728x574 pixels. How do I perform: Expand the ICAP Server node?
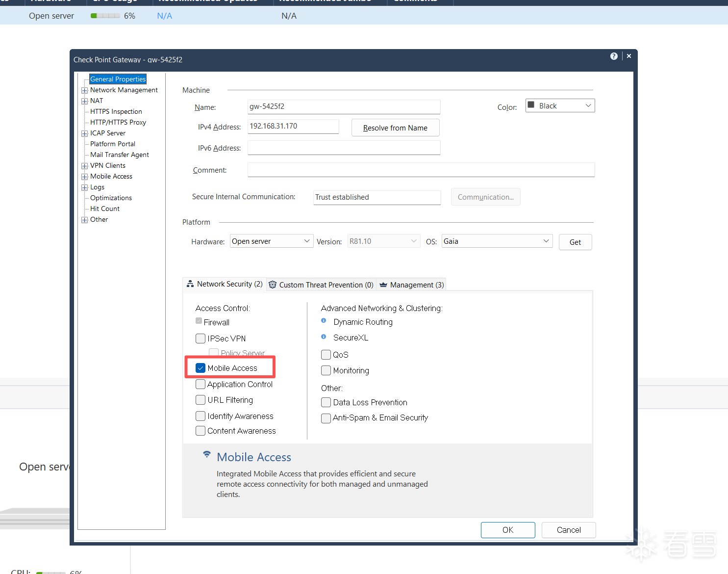pyautogui.click(x=84, y=133)
